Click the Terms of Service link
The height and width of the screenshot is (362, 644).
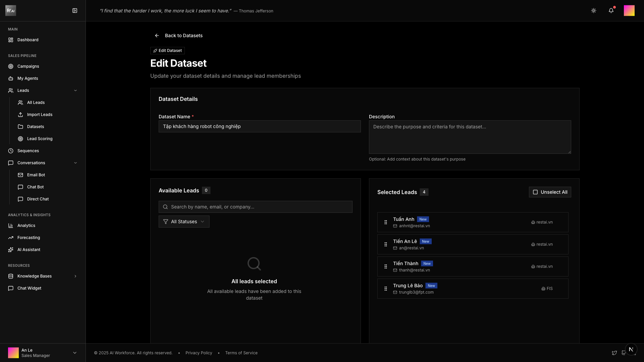click(x=241, y=353)
